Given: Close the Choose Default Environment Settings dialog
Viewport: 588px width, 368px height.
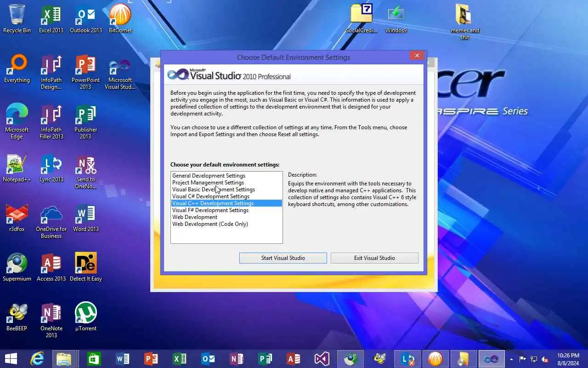Looking at the screenshot, I should click(x=417, y=56).
